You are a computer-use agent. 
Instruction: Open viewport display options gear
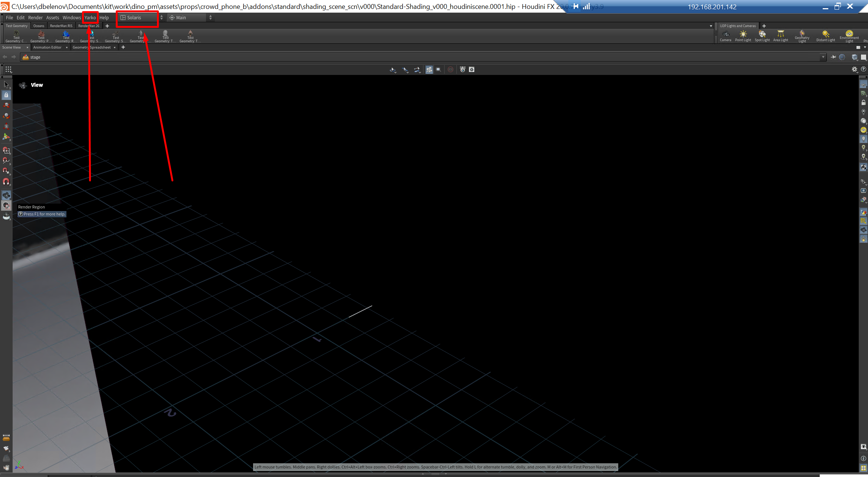click(x=855, y=69)
